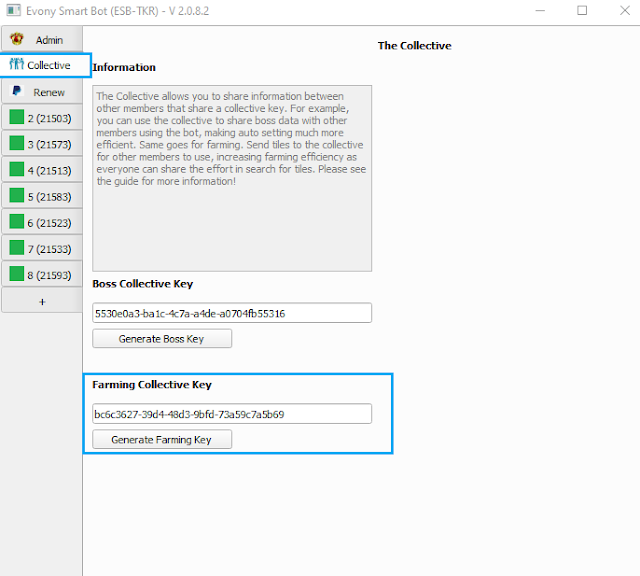This screenshot has height=576, width=640.
Task: Switch to account tab 3 (21573)
Action: coord(42,144)
